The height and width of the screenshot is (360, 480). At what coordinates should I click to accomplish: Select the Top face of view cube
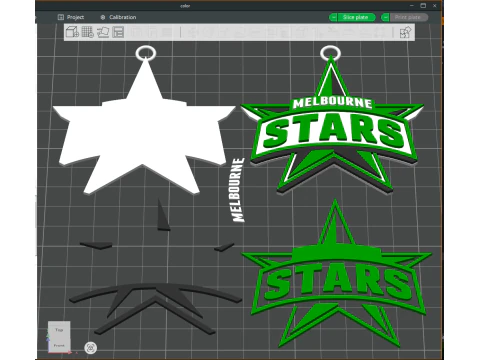[59, 330]
